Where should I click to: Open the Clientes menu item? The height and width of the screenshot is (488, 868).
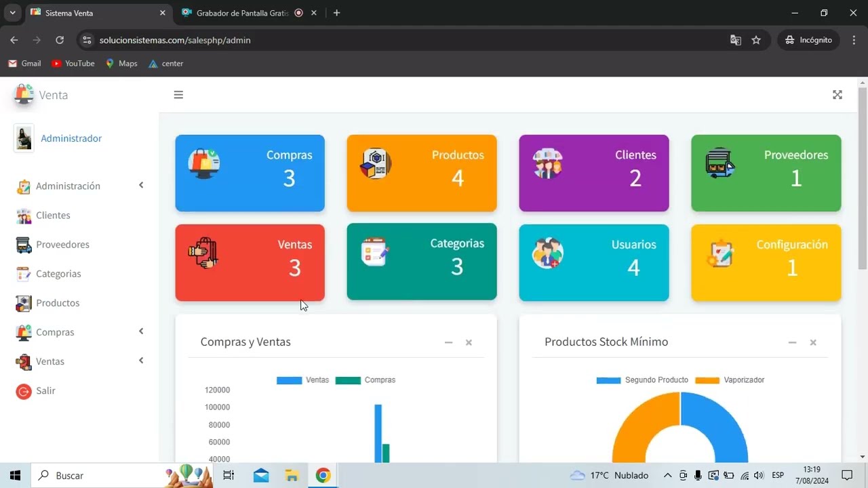tap(53, 216)
